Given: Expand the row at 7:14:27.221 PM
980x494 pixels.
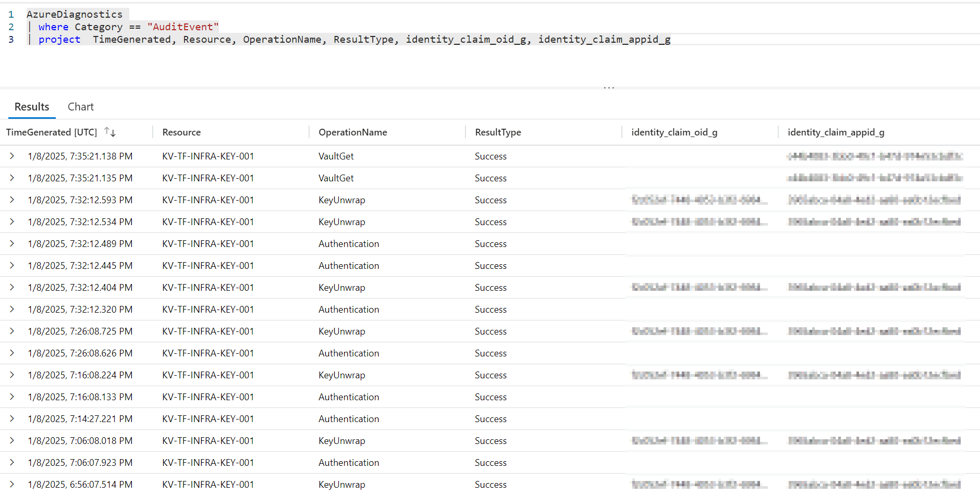Looking at the screenshot, I should [12, 419].
